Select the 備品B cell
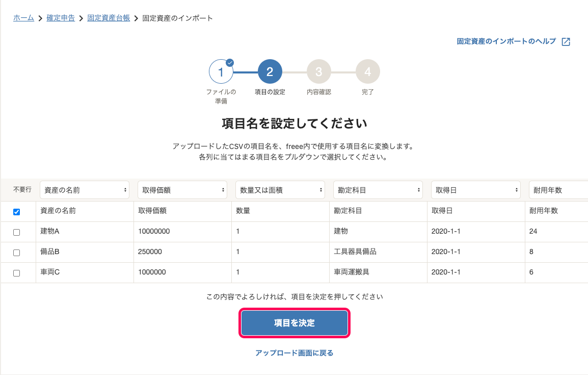The height and width of the screenshot is (375, 588). coord(85,252)
